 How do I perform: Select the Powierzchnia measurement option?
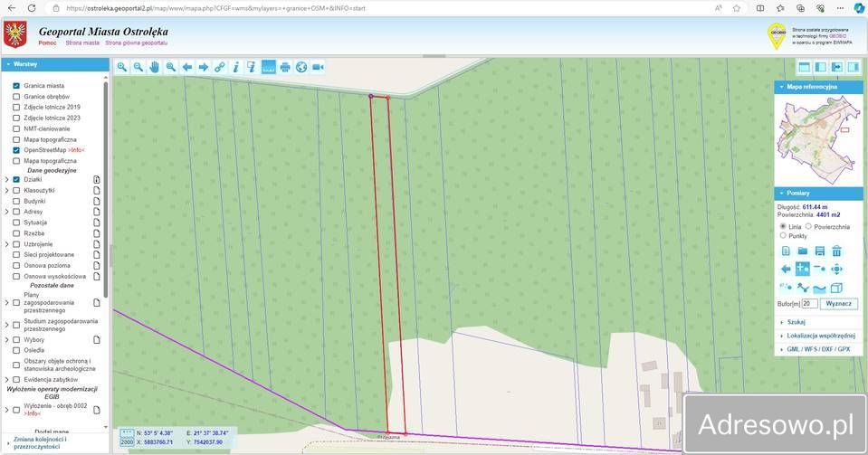tap(808, 226)
